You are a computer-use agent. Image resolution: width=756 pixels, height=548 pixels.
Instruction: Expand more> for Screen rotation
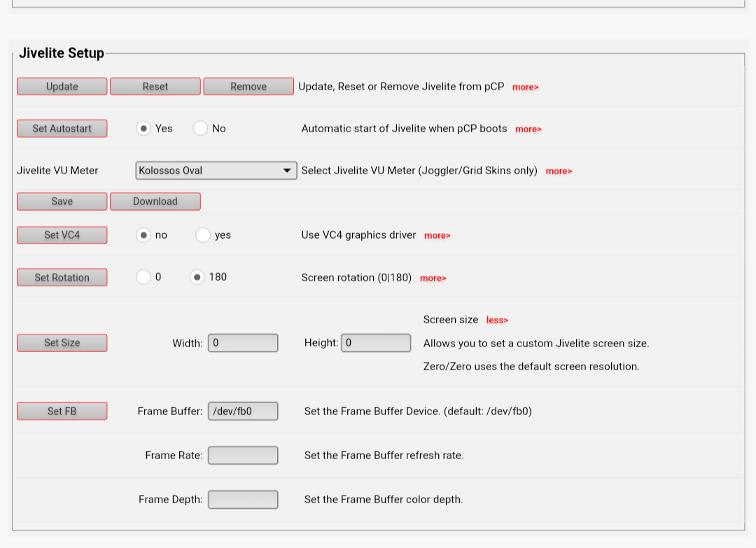tap(433, 278)
